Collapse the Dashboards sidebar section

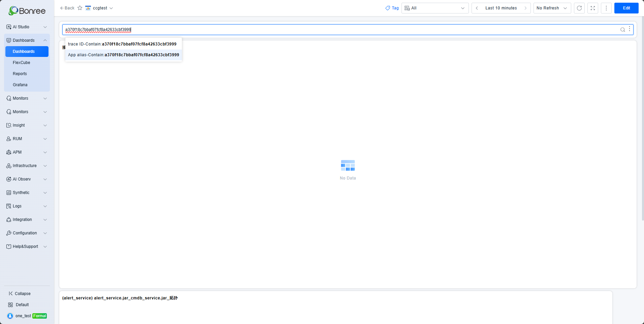(27, 40)
